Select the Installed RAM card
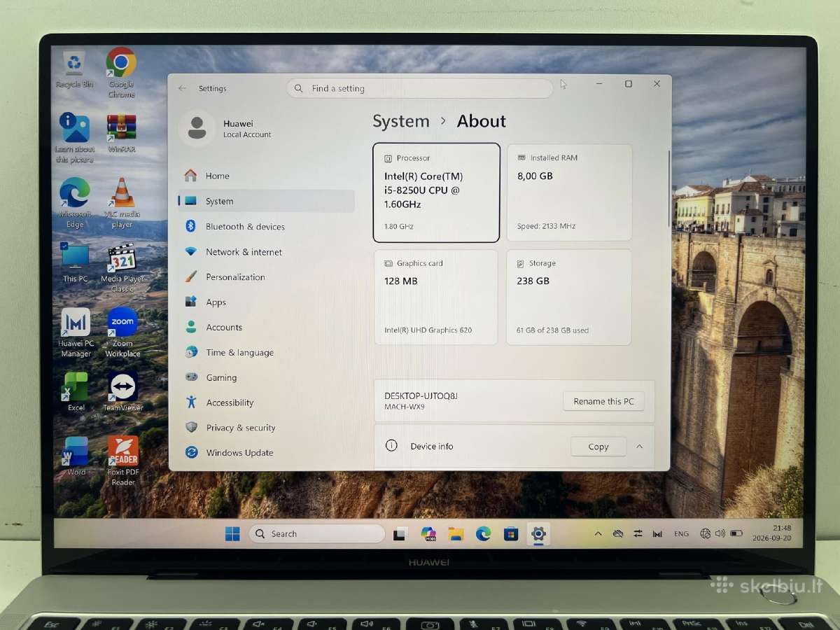This screenshot has height=630, width=840. pyautogui.click(x=569, y=192)
